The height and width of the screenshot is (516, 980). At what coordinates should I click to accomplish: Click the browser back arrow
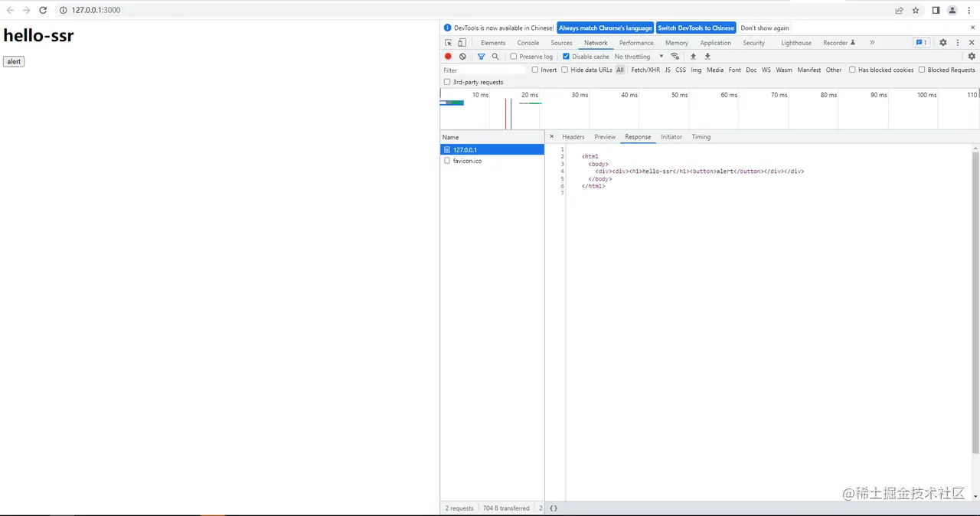coord(10,10)
